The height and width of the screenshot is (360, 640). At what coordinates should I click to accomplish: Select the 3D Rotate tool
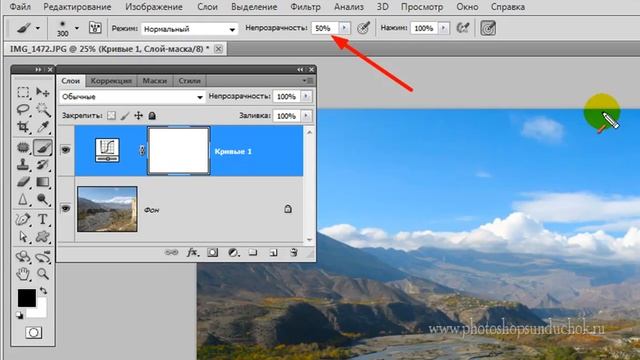click(23, 257)
